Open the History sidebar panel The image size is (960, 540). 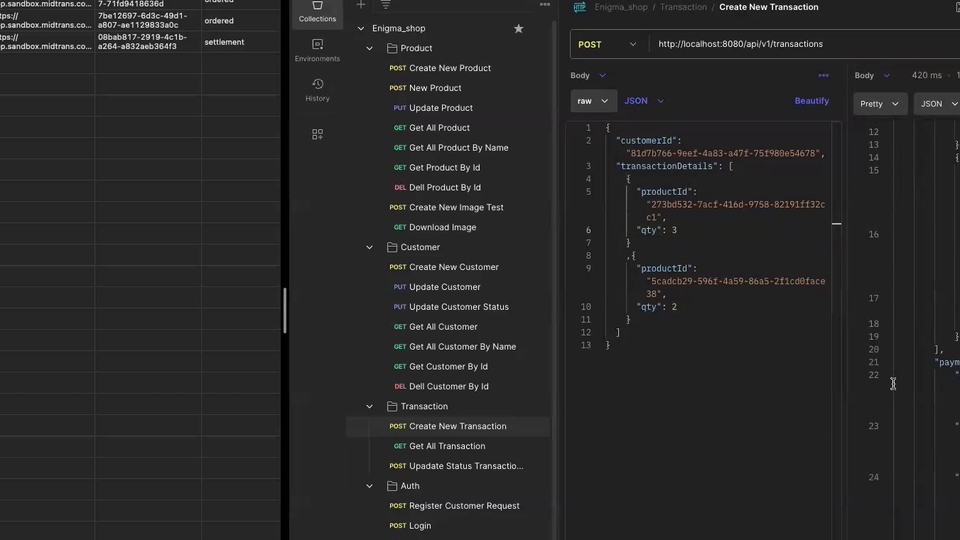pos(317,89)
